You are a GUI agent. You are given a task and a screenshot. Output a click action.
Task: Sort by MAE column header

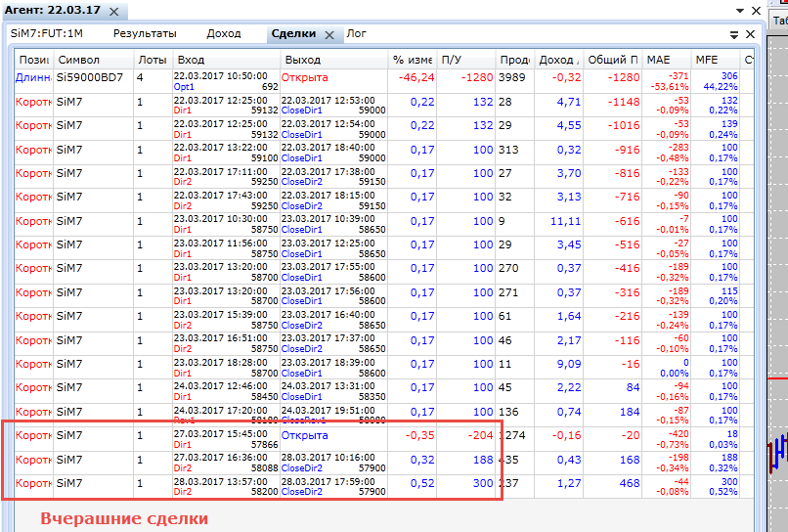coord(667,60)
